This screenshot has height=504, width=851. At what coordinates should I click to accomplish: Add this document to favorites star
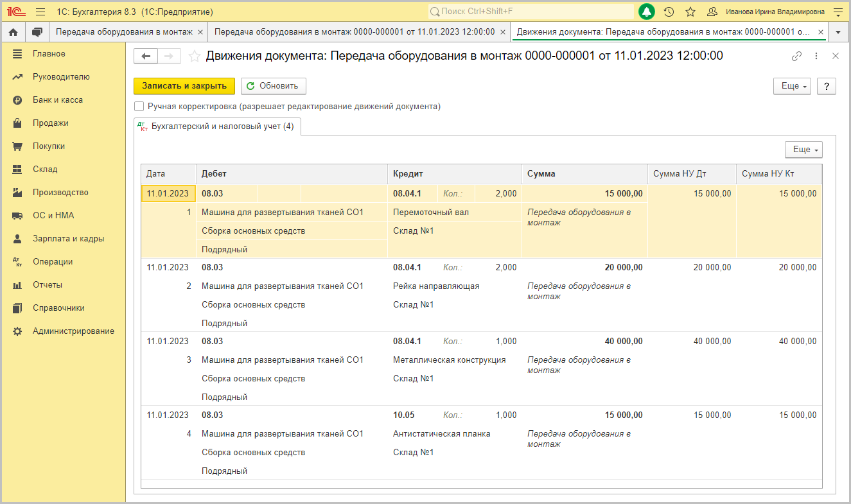(x=195, y=56)
